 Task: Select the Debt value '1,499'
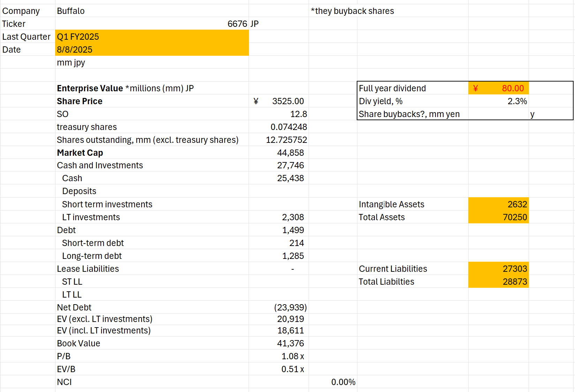pos(279,230)
